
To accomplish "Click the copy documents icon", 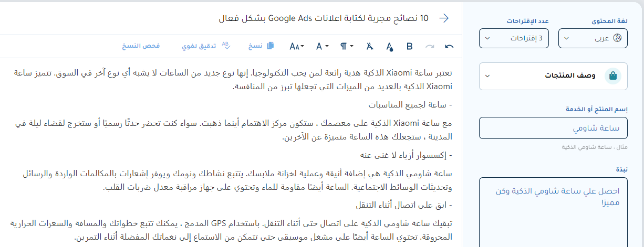I will [270, 46].
